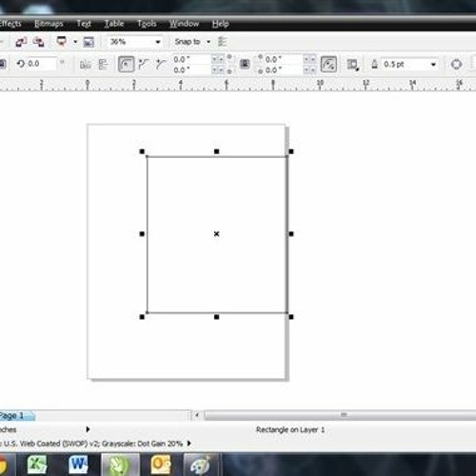Viewport: 476px width, 476px height.
Task: Click the top-left corner radius field
Action: [x=191, y=59]
